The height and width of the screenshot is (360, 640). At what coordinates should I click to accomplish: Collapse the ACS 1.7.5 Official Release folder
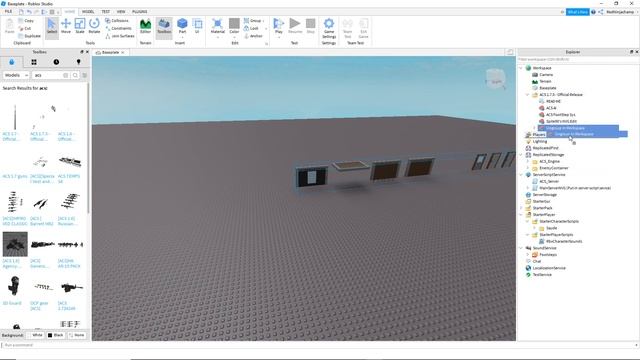[528, 95]
